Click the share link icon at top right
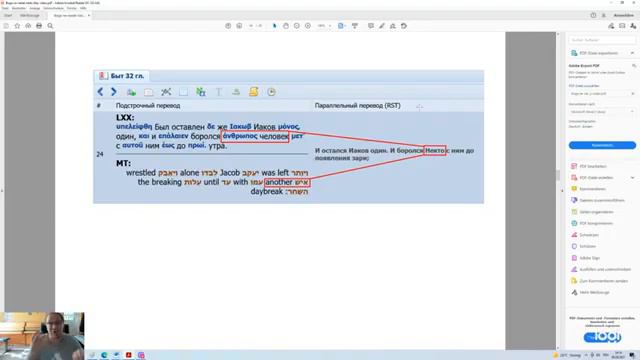This screenshot has height=360, width=640. coord(611,26)
